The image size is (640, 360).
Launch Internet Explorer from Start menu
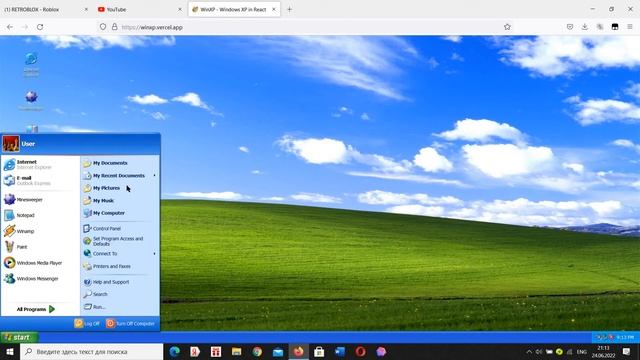point(40,164)
